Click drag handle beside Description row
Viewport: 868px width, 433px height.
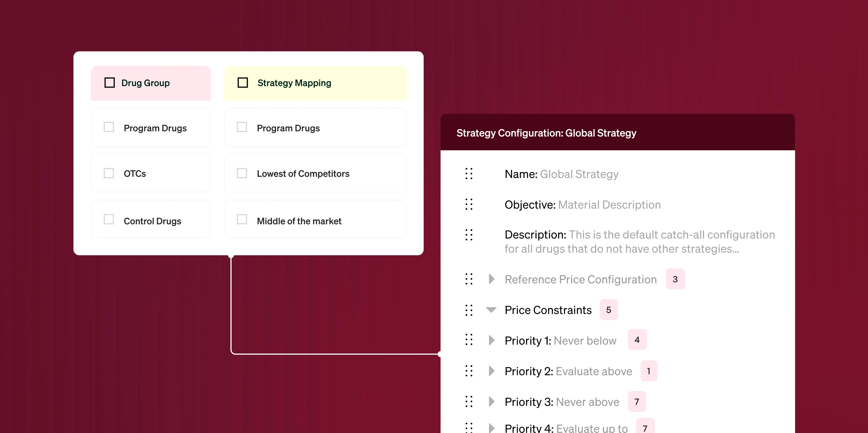pos(469,235)
